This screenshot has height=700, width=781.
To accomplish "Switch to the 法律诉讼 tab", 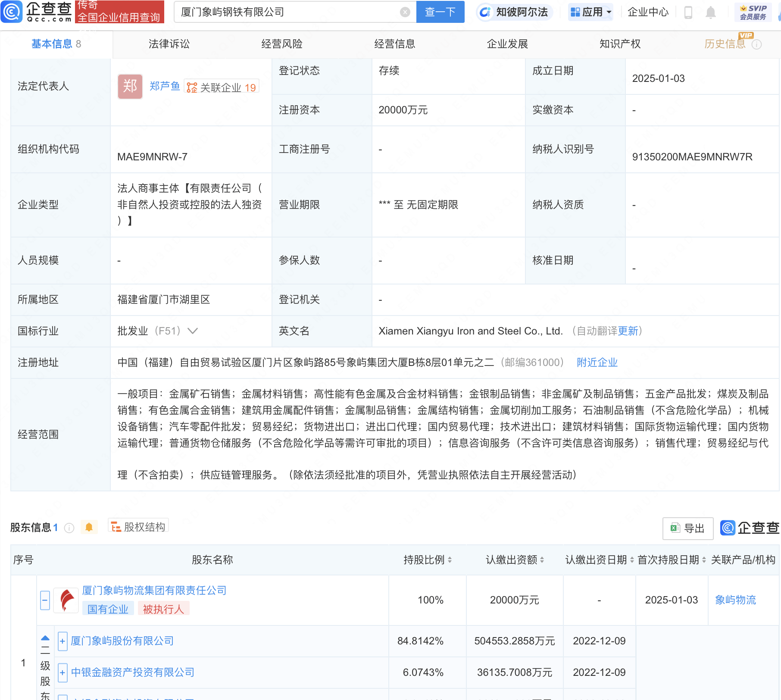I will tap(169, 44).
